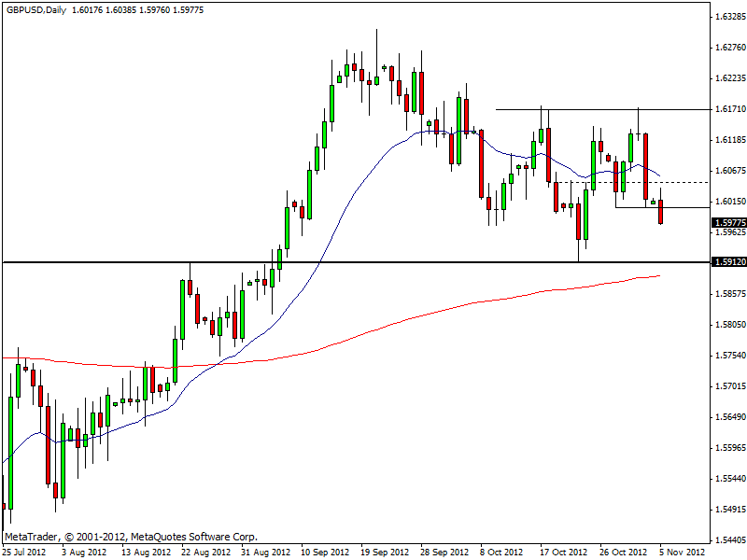Click the 1.57015 price axis label
The width and height of the screenshot is (747, 560).
(x=729, y=385)
